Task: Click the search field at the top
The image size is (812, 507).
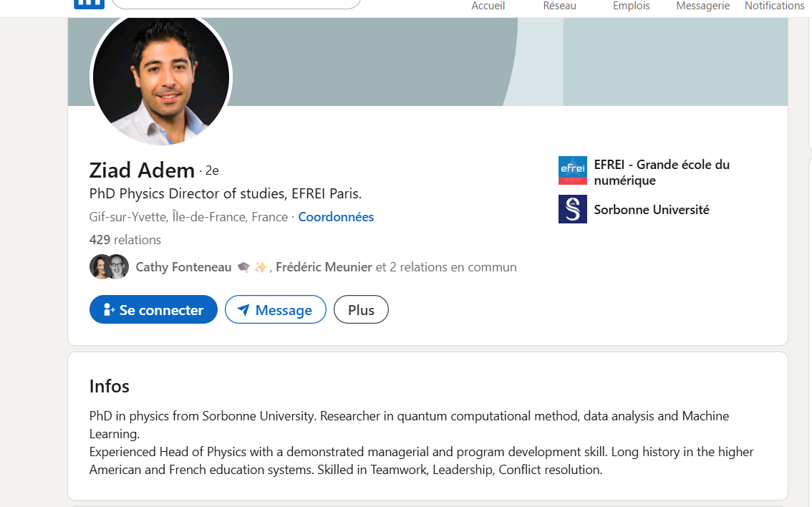Action: 236,4
